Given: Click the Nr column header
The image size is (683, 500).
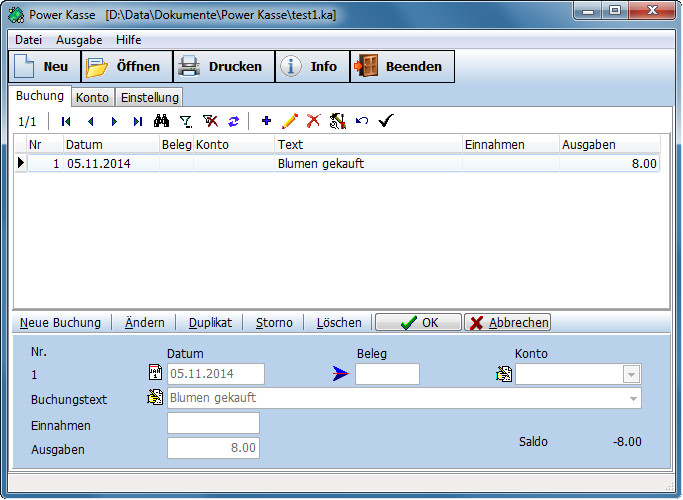Looking at the screenshot, I should click(45, 145).
